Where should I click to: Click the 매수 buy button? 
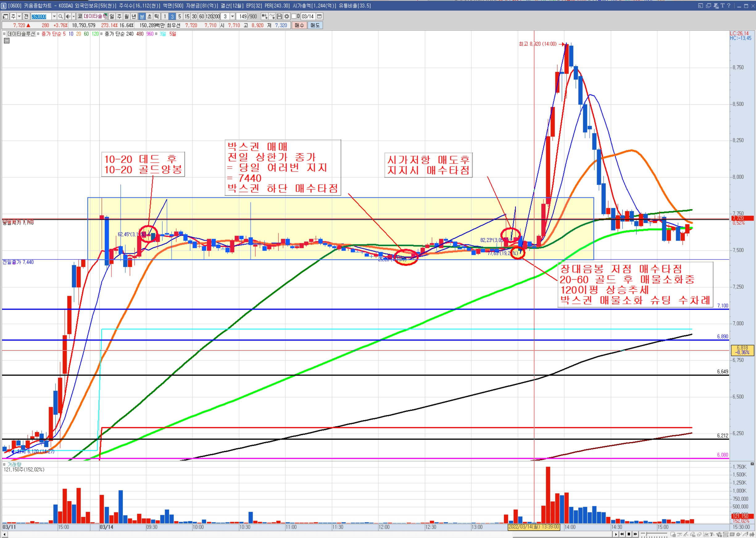click(x=299, y=25)
